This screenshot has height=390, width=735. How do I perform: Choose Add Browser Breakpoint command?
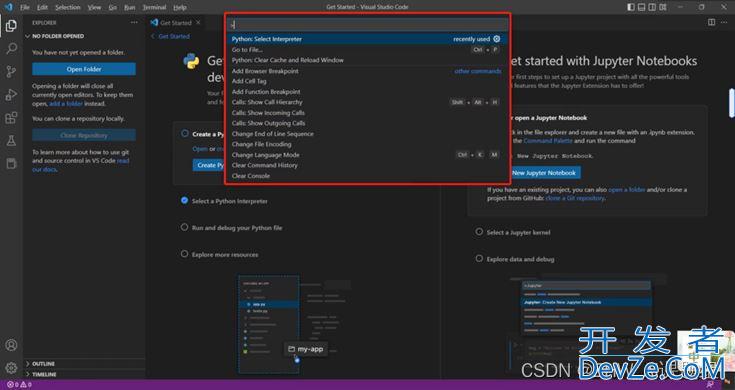pyautogui.click(x=368, y=71)
